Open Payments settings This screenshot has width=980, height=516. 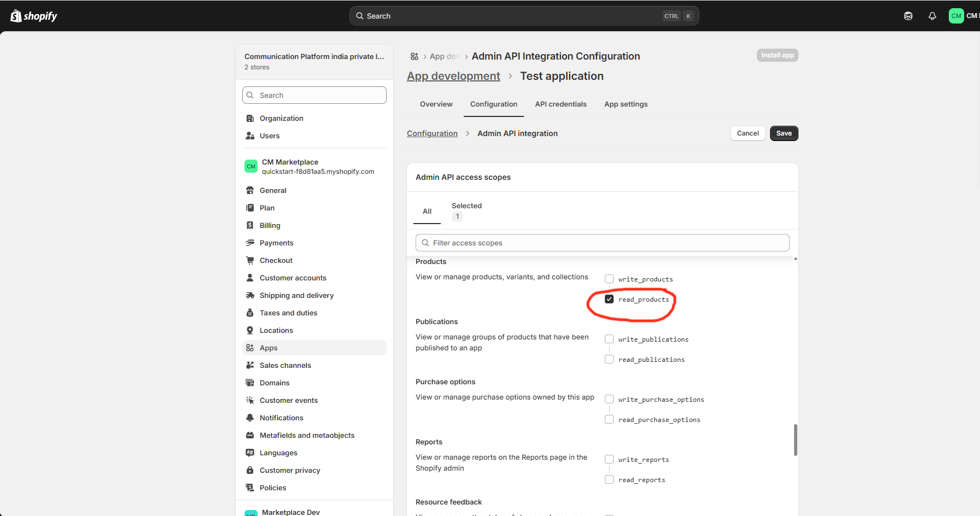(314, 243)
